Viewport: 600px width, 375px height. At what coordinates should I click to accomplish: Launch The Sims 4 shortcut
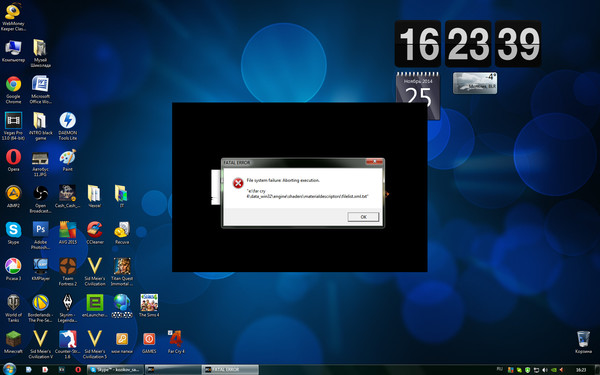(x=149, y=305)
